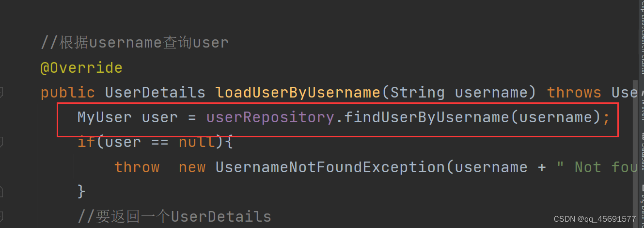Click the fold end marker beside closing brace
The image size is (644, 228).
click(1, 191)
